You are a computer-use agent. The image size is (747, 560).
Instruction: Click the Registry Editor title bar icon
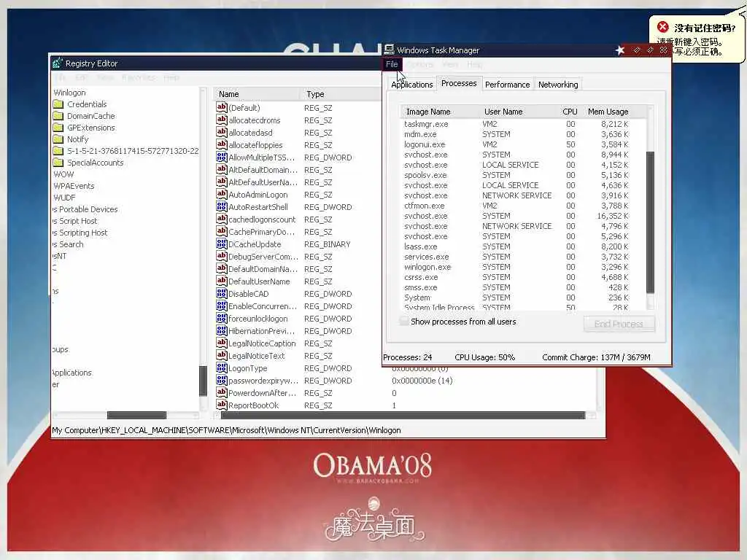(x=58, y=63)
